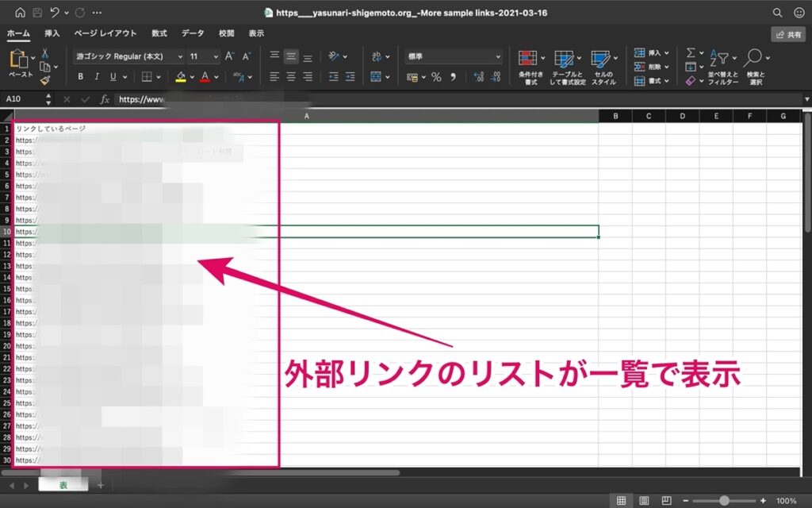Center text horizontally

tap(291, 77)
